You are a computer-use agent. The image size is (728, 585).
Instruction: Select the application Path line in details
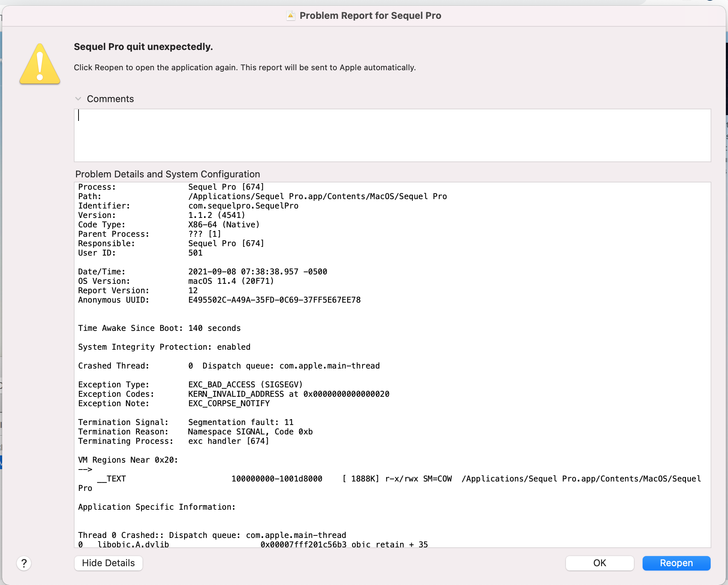pyautogui.click(x=317, y=196)
